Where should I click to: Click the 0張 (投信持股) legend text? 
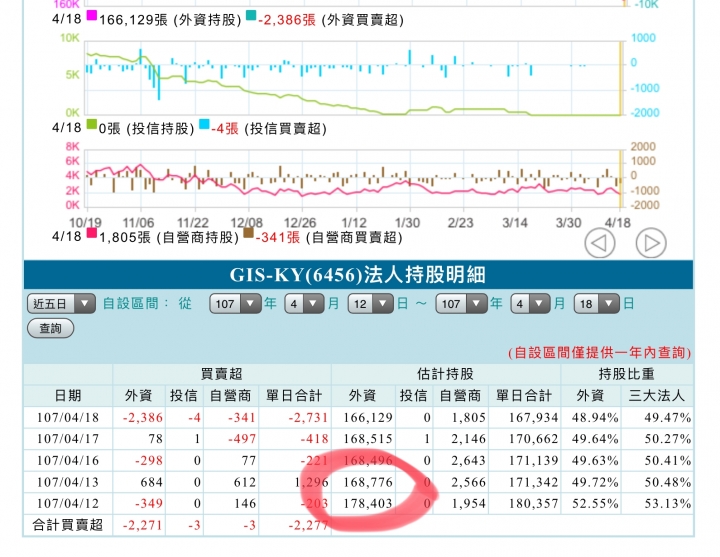pyautogui.click(x=146, y=129)
